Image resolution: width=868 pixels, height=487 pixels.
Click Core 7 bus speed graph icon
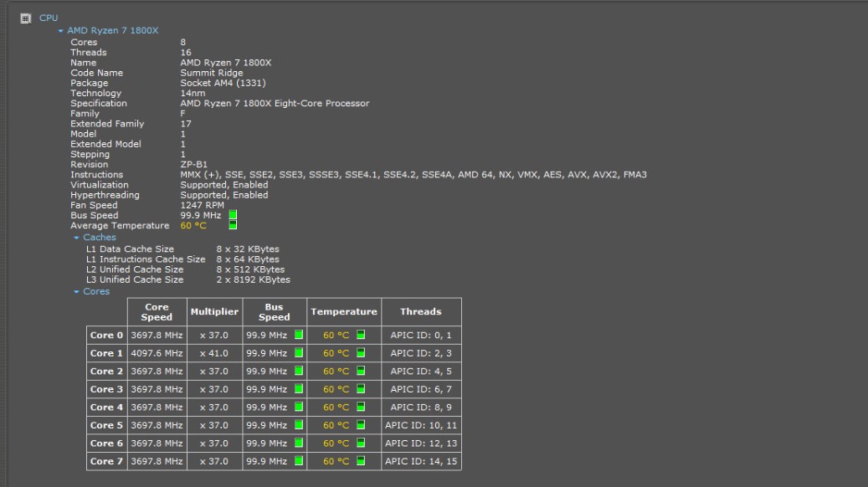click(299, 460)
